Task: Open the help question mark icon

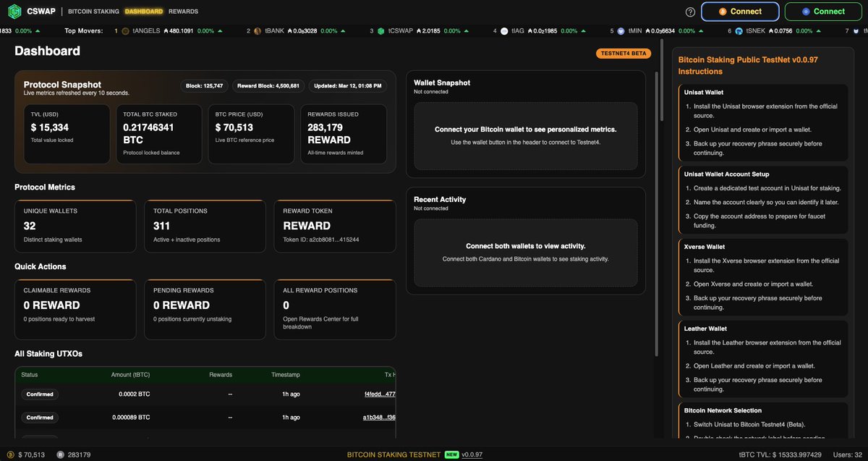Action: click(x=689, y=12)
